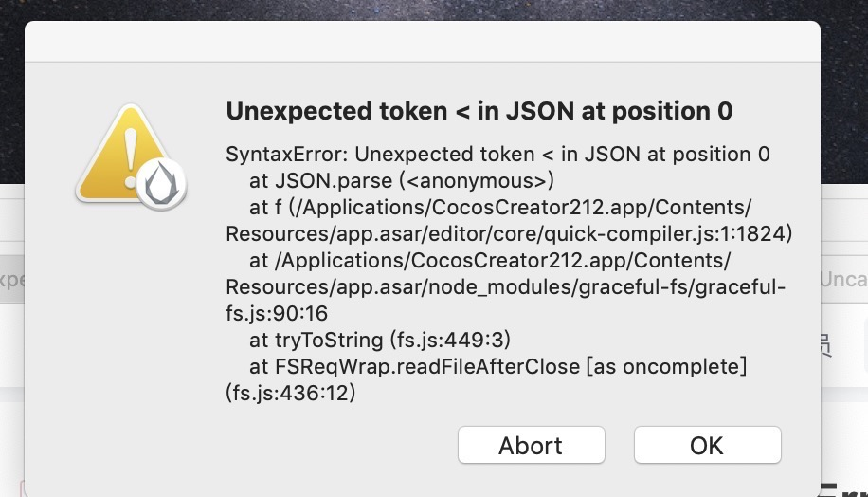Click the bold error title text

click(479, 111)
